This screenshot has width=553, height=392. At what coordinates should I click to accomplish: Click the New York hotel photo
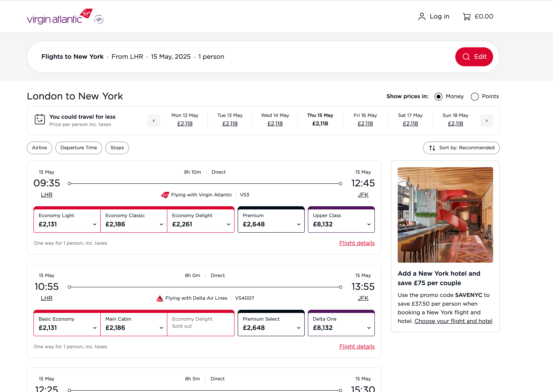[445, 215]
